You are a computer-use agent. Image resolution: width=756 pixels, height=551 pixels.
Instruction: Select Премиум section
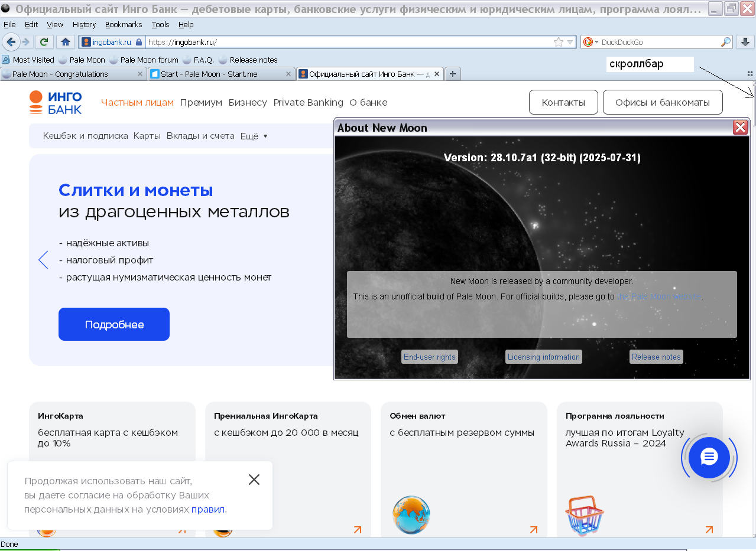(201, 102)
